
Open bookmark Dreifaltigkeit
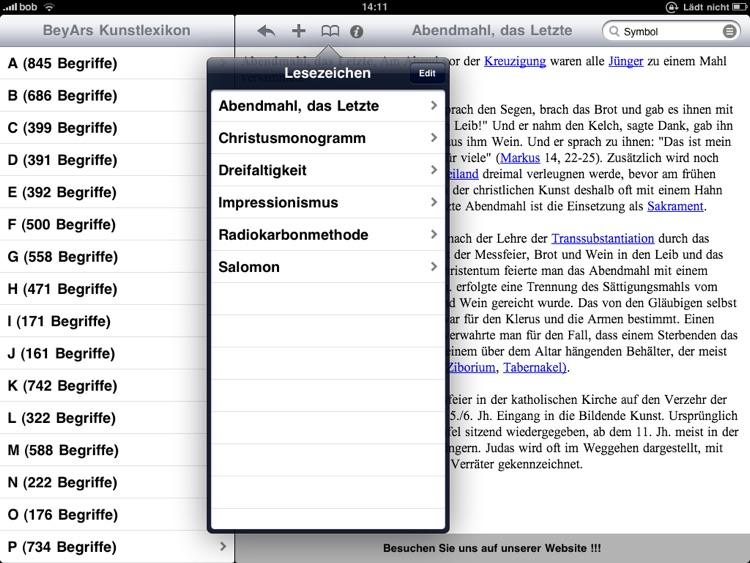328,170
